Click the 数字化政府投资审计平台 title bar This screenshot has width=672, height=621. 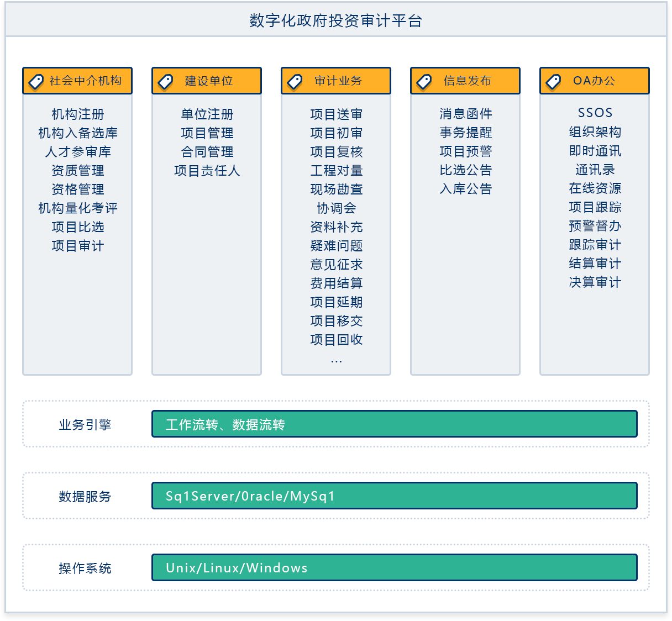(x=336, y=20)
